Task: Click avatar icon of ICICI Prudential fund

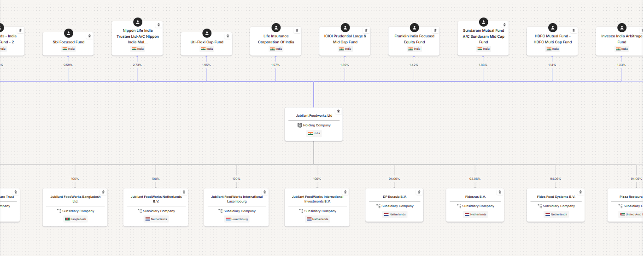Action: 345,28
